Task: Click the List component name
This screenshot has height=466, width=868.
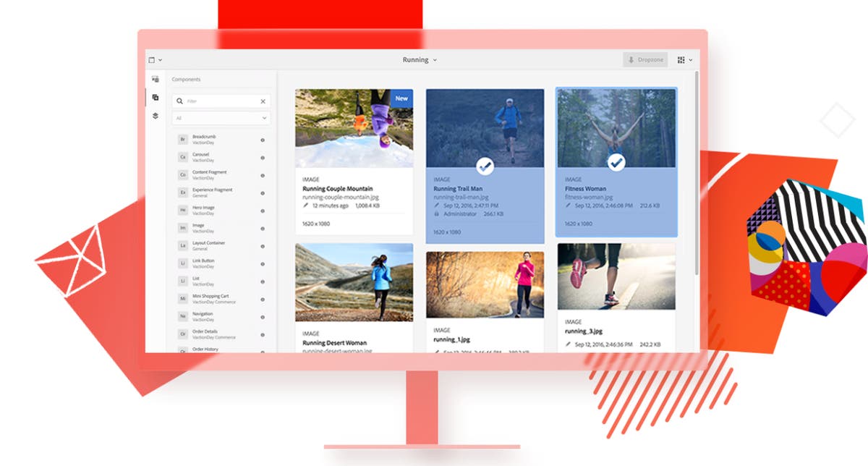Action: tap(195, 279)
